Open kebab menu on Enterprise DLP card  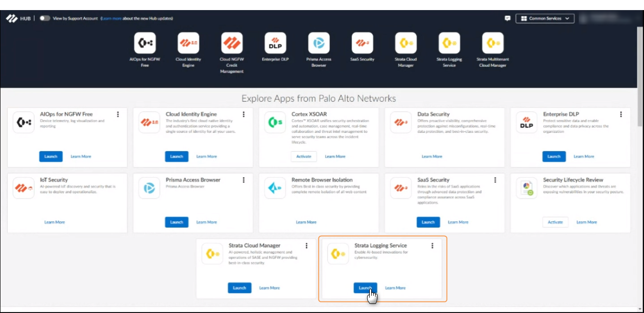pyautogui.click(x=621, y=114)
